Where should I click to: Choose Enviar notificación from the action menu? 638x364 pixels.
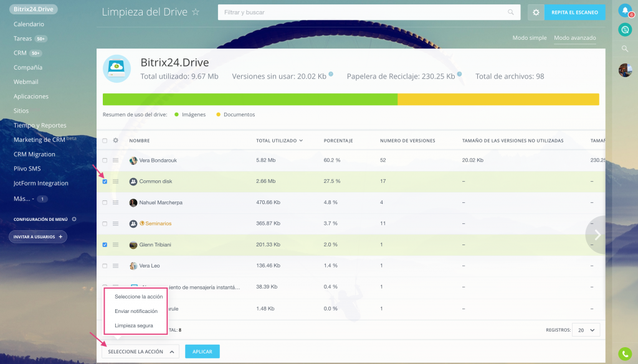[136, 311]
